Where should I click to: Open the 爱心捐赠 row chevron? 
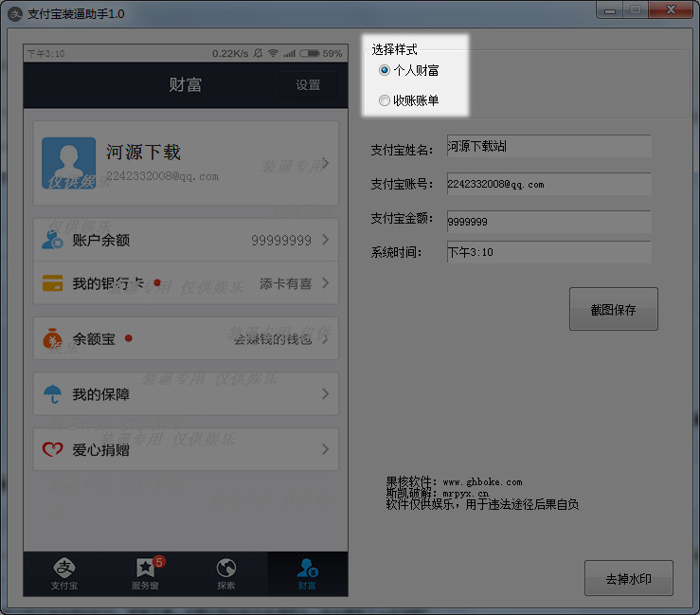[x=326, y=449]
